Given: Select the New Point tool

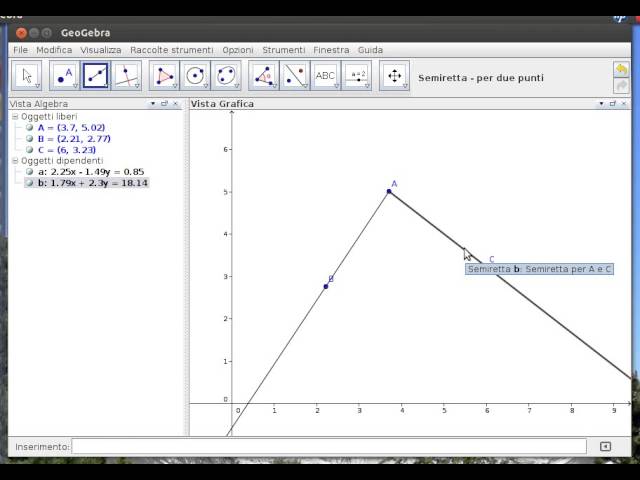Looking at the screenshot, I should pos(64,76).
